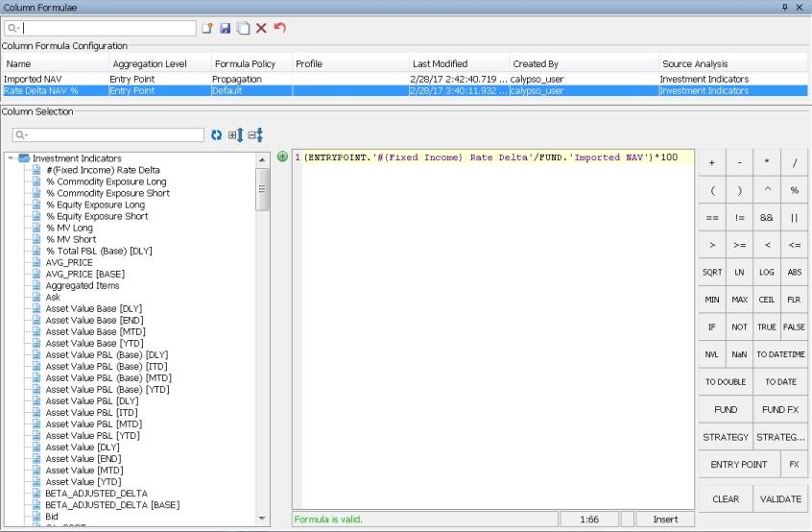Select AVG_PRICE [BASE] tree item

[x=84, y=274]
